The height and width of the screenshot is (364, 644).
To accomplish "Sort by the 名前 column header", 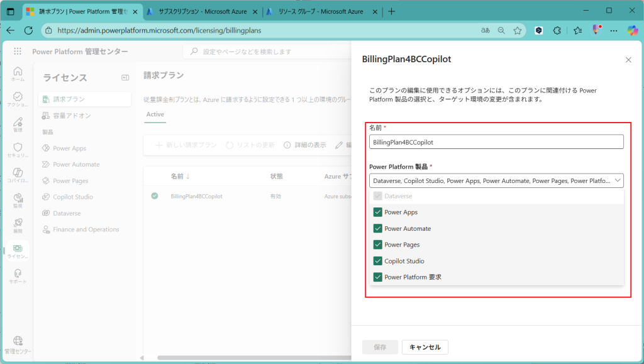I will [180, 177].
